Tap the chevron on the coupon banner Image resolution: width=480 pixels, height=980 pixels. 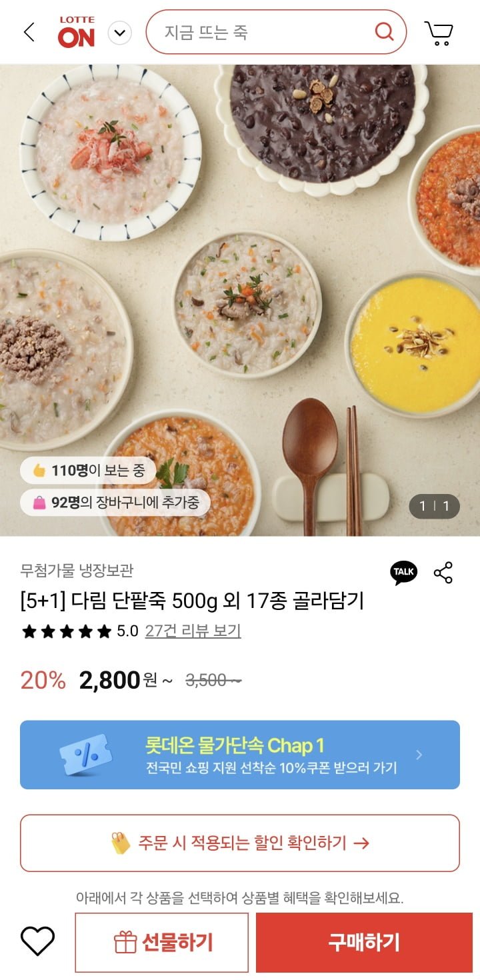[419, 755]
